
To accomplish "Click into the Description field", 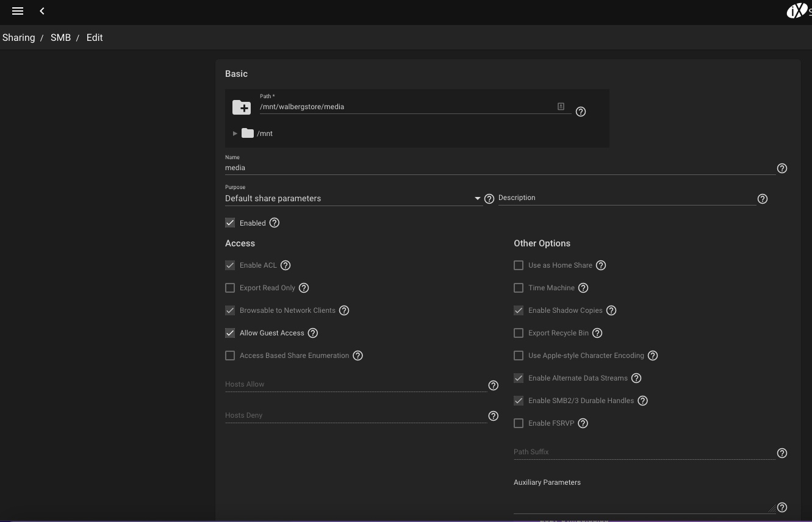I will 627,198.
